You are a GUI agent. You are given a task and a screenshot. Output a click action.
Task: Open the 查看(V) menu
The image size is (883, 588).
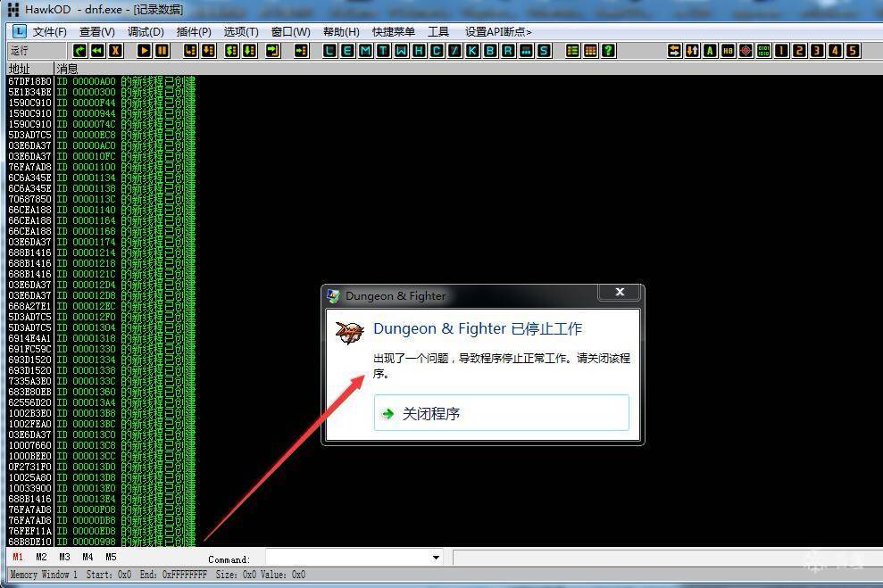[x=96, y=32]
